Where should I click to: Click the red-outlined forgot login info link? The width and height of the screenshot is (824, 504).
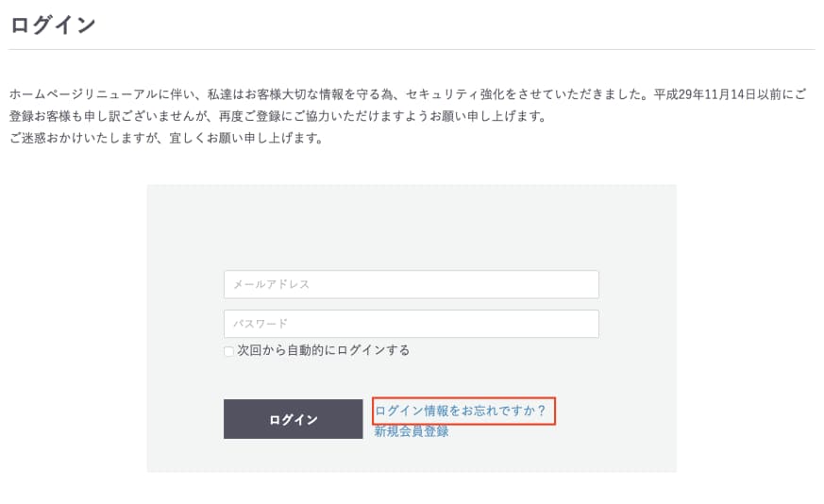coord(463,411)
